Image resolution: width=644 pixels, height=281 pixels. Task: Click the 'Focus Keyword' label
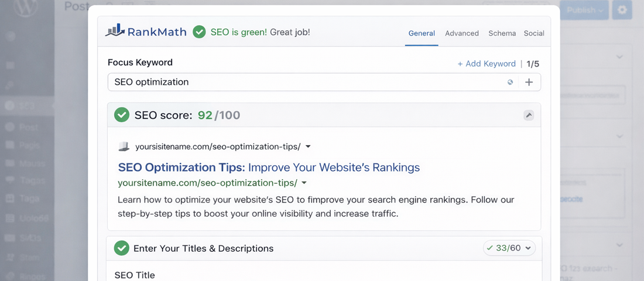coord(140,63)
